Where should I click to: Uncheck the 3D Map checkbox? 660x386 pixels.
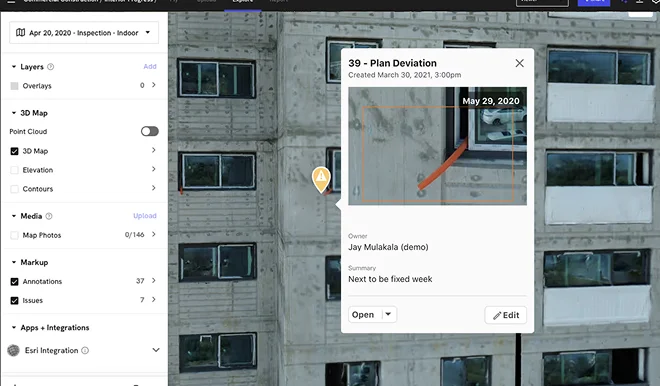coord(14,151)
